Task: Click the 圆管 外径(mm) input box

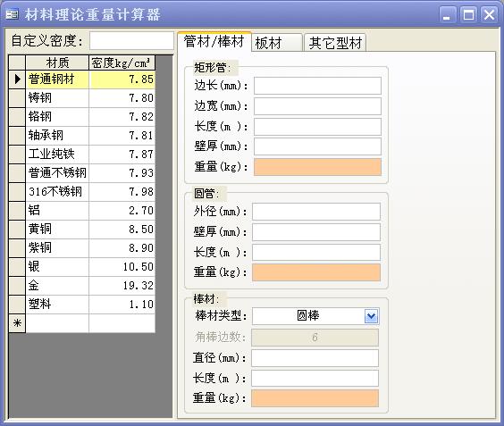Action: tap(316, 212)
